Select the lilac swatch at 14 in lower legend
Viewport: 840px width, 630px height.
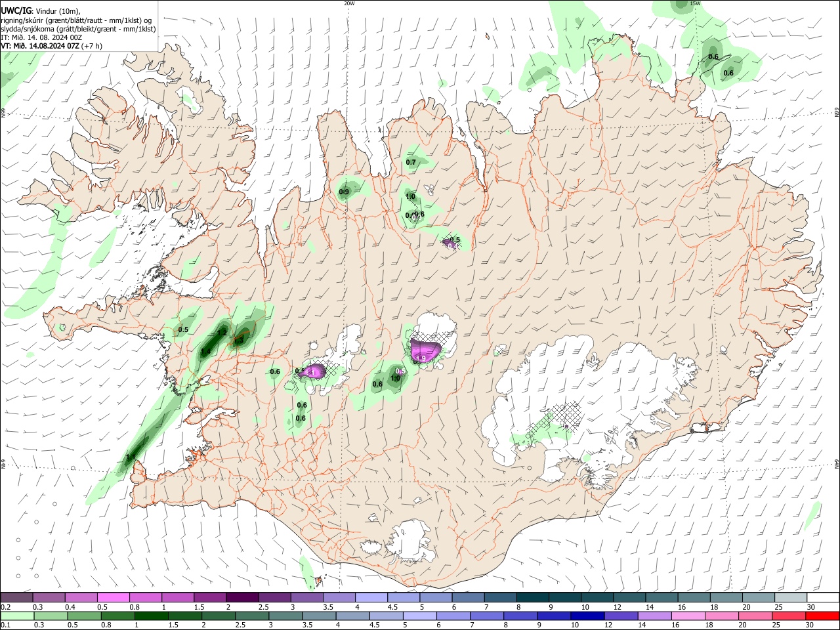coord(655,616)
